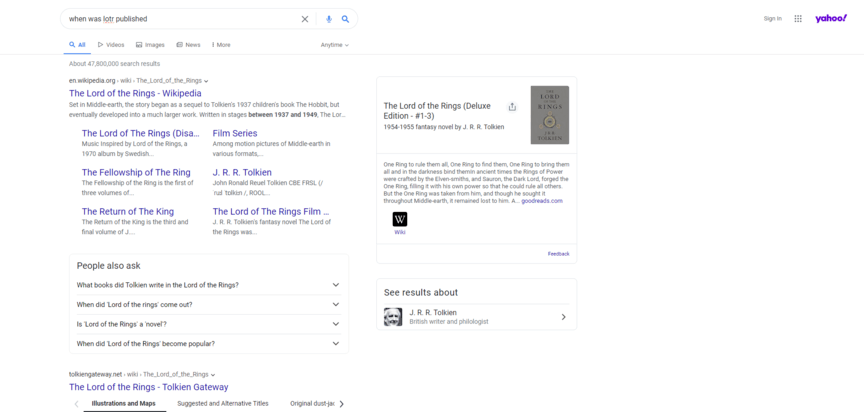Open J. R. R. Tolkien under See results about
The image size is (864, 412).
(476, 317)
